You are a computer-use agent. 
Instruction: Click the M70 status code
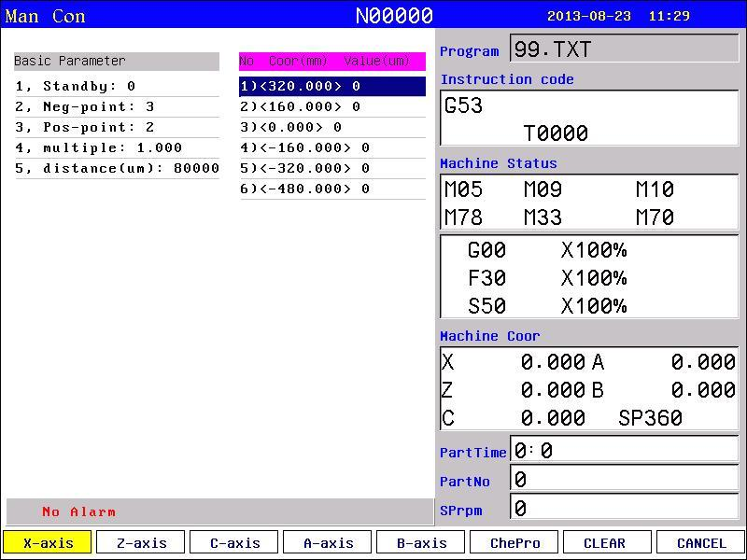[x=655, y=217]
